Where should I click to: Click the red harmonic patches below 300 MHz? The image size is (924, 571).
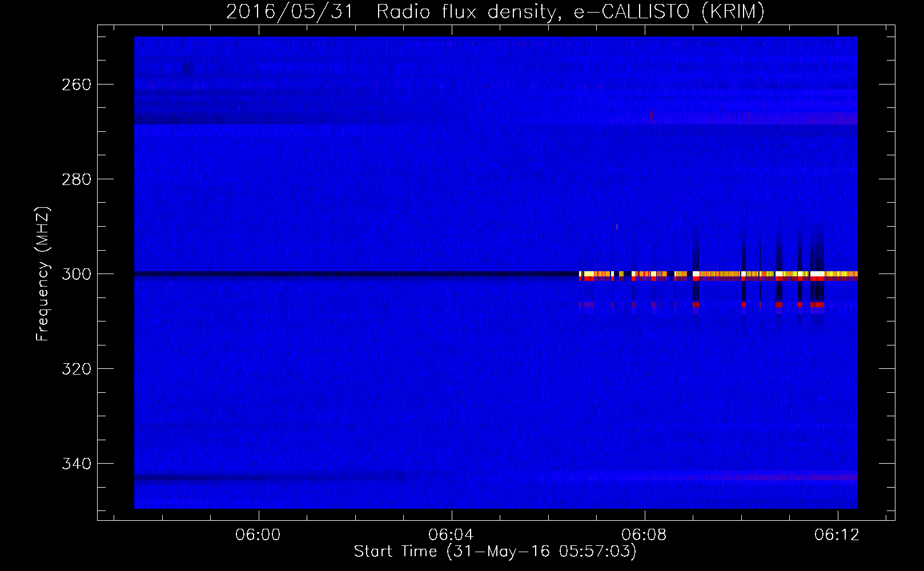702,305
